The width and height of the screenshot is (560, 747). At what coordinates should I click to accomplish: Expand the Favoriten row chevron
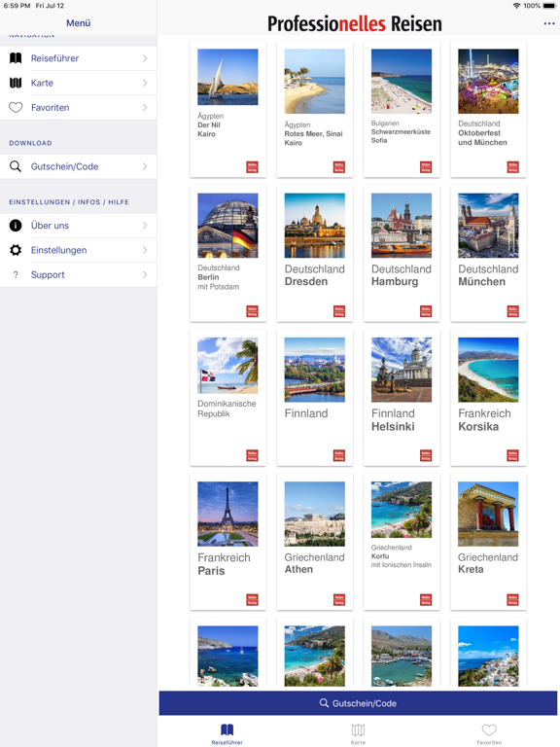pos(145,108)
